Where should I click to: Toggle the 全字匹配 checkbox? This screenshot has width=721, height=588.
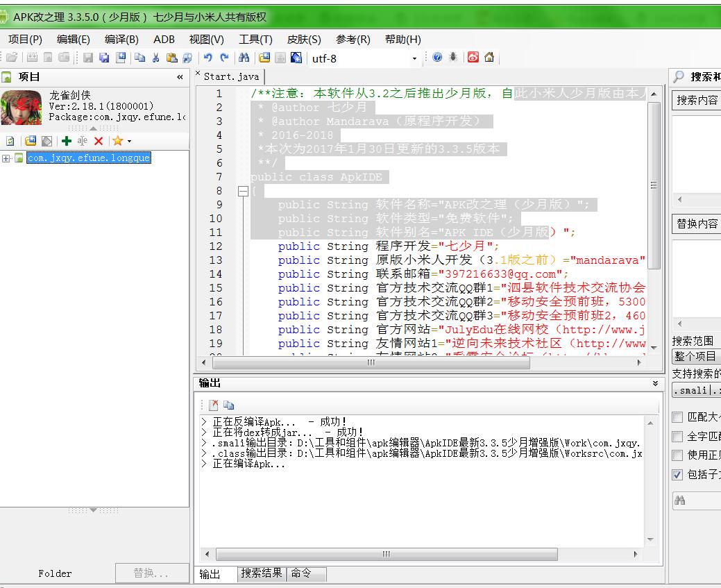click(677, 437)
